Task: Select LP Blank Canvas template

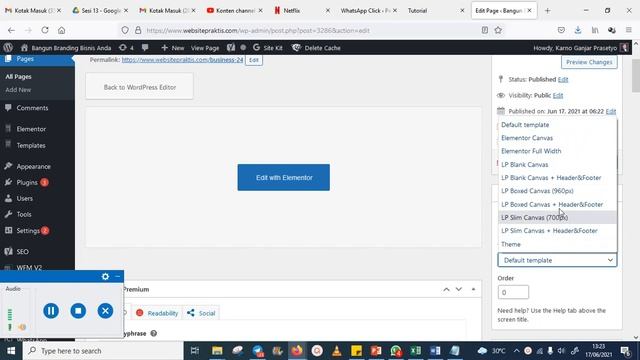Action: coord(557,164)
